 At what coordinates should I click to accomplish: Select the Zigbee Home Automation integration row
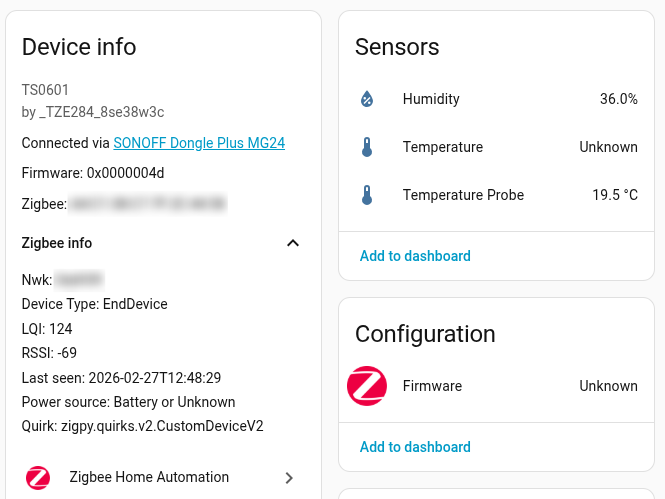point(149,478)
